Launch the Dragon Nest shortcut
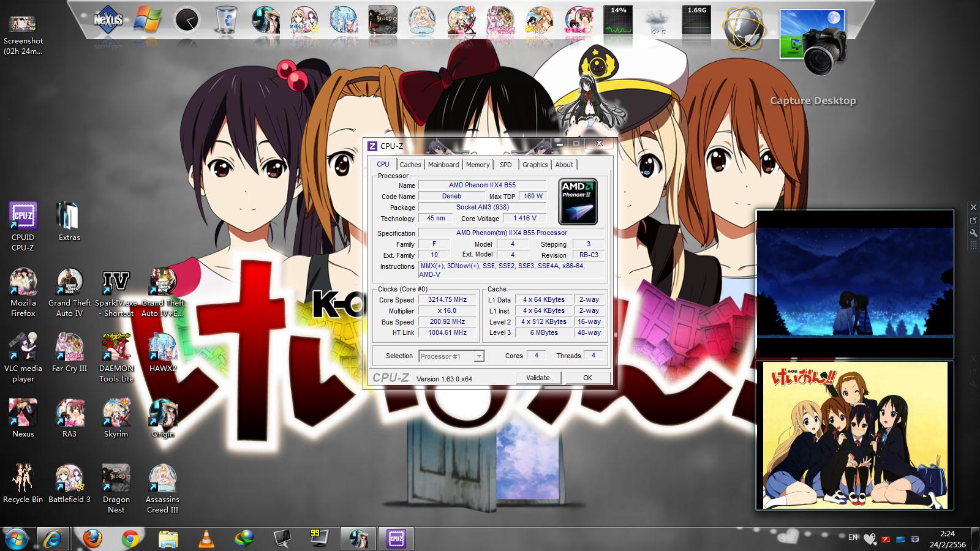Screen dimensions: 980x551 pos(116,489)
